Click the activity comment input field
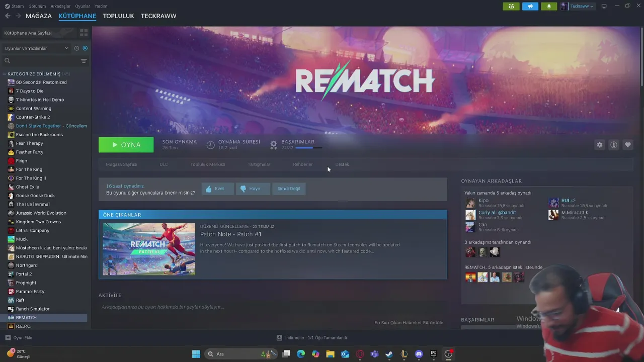The height and width of the screenshot is (362, 644). [272, 307]
